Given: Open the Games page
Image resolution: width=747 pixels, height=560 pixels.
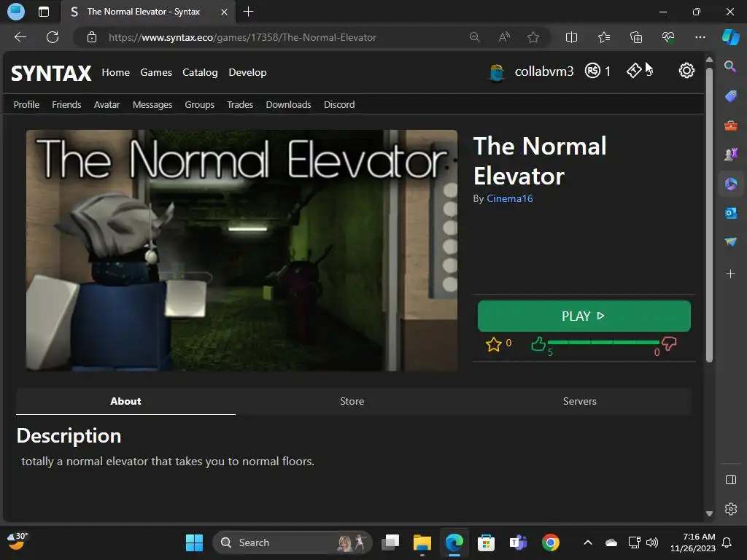Looking at the screenshot, I should [x=156, y=72].
